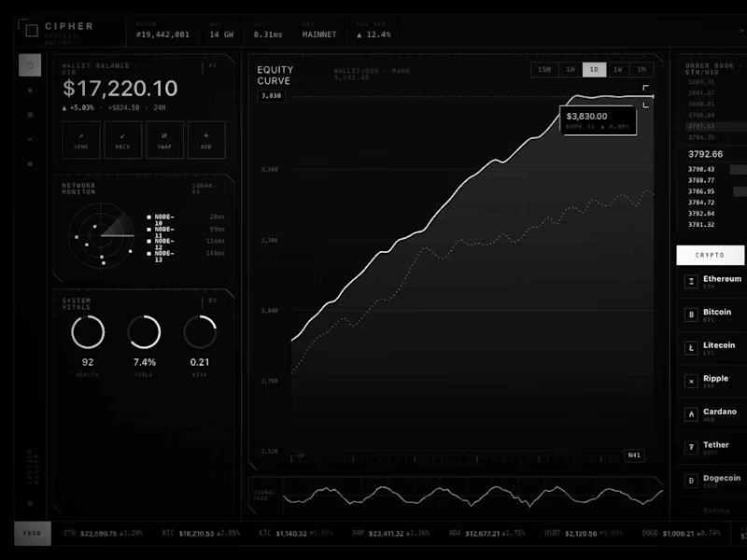Click order book mid price 3792.66
The image size is (747, 560).
(x=705, y=154)
